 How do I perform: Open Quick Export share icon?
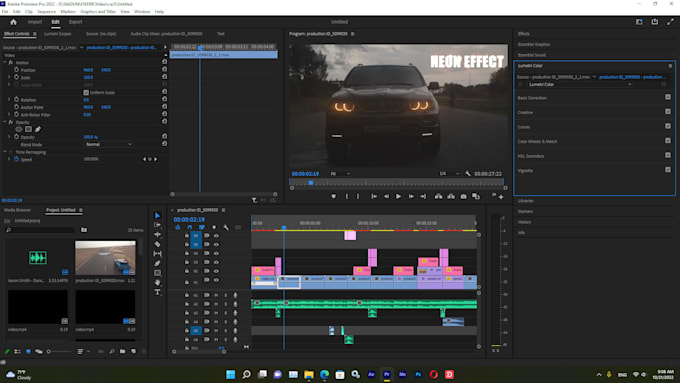point(654,22)
